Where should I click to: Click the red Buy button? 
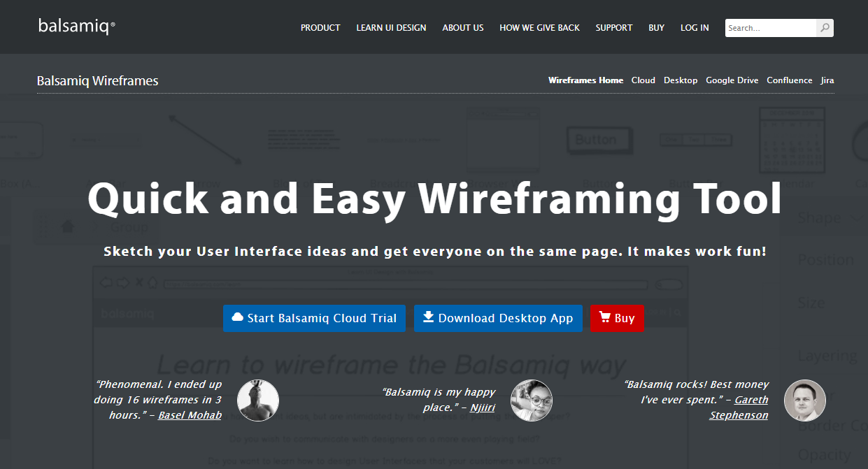[x=617, y=318]
